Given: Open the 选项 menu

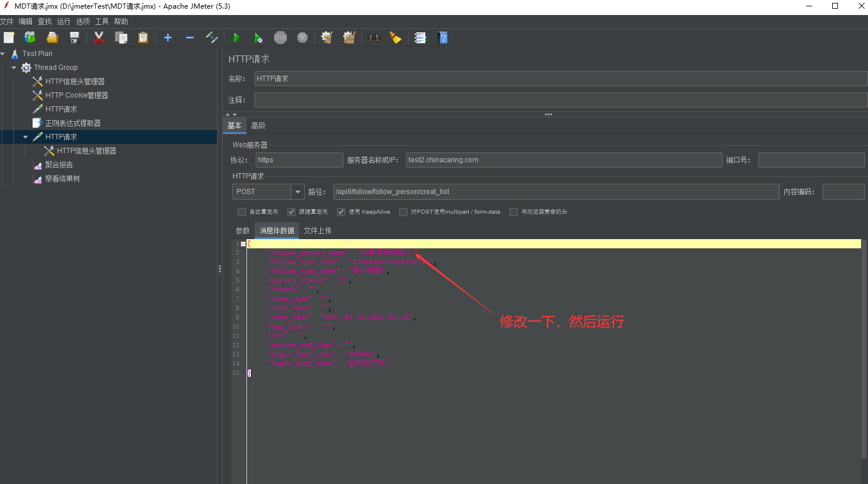Looking at the screenshot, I should click(83, 21).
